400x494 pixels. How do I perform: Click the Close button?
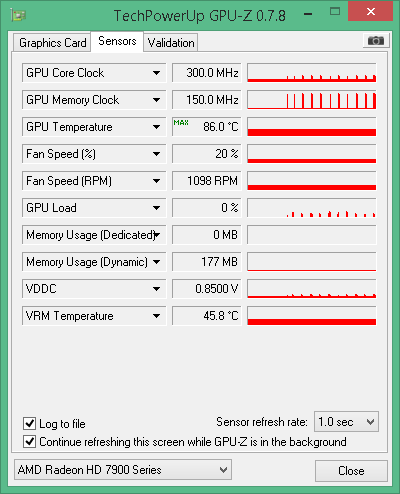[x=351, y=471]
